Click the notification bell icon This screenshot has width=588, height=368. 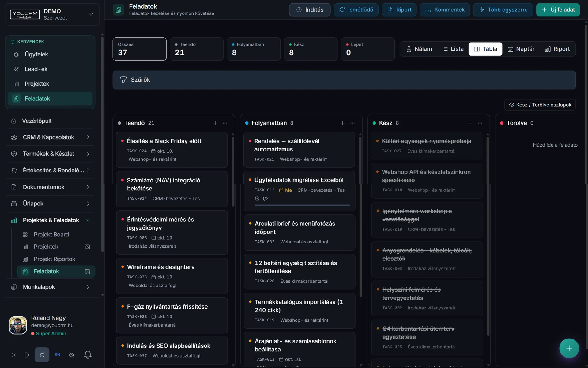pos(88,355)
